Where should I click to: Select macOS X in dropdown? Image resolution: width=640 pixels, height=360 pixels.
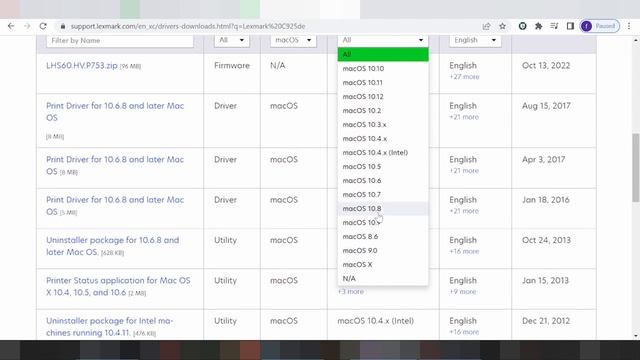(383, 264)
